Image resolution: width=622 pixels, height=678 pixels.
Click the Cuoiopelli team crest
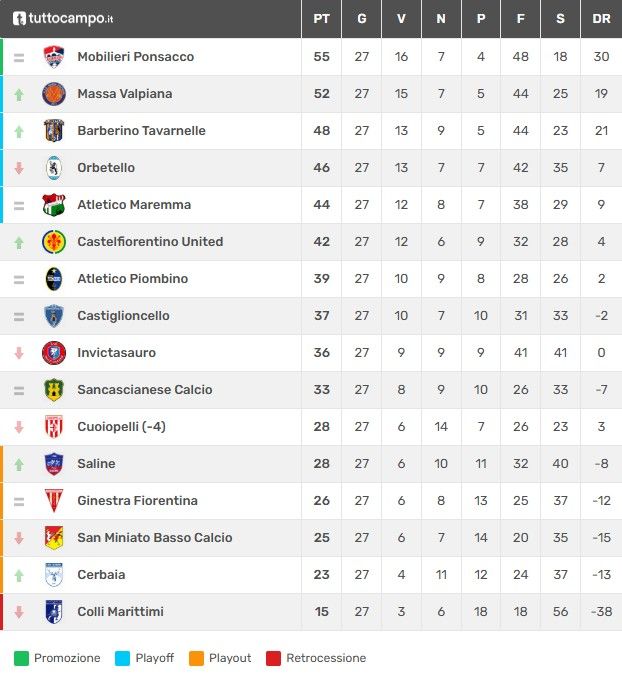click(54, 427)
